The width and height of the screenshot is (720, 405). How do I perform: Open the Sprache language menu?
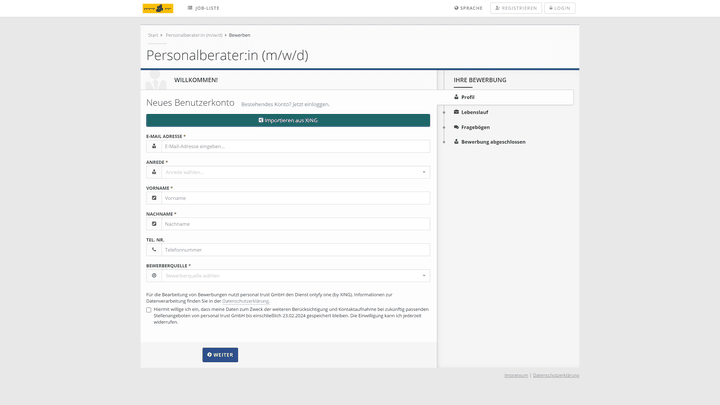click(468, 8)
